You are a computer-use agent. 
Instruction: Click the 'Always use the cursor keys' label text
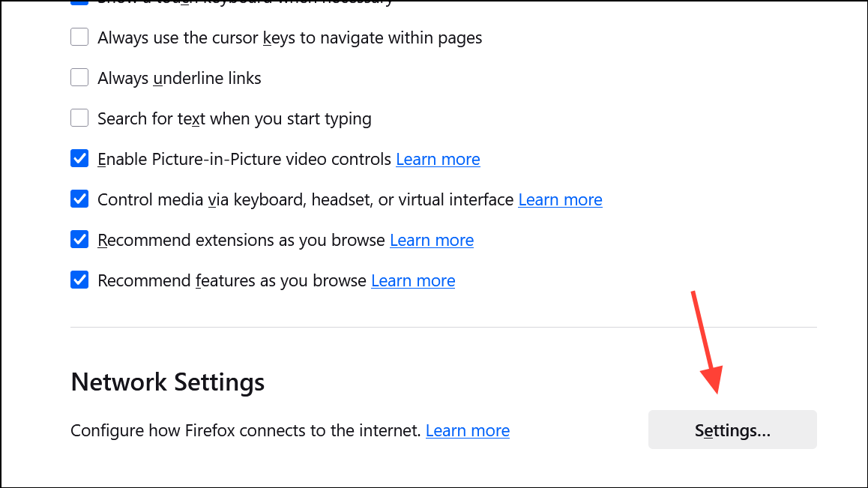[289, 37]
